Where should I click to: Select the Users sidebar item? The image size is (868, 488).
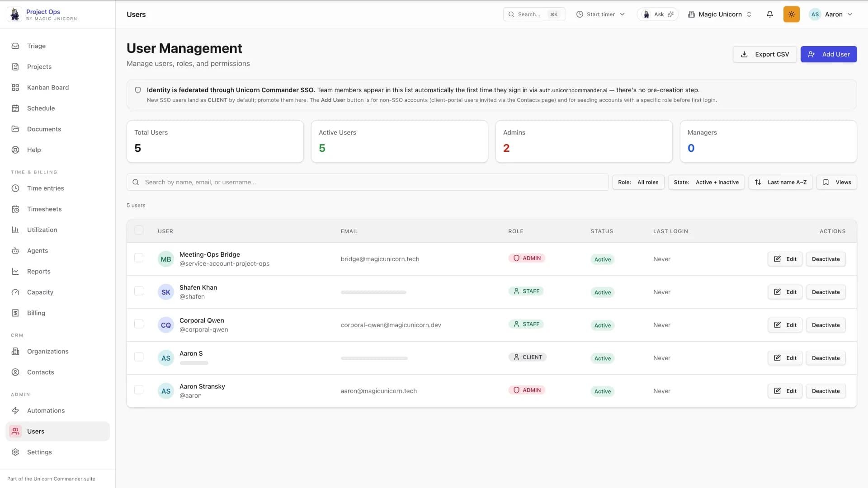(x=57, y=432)
